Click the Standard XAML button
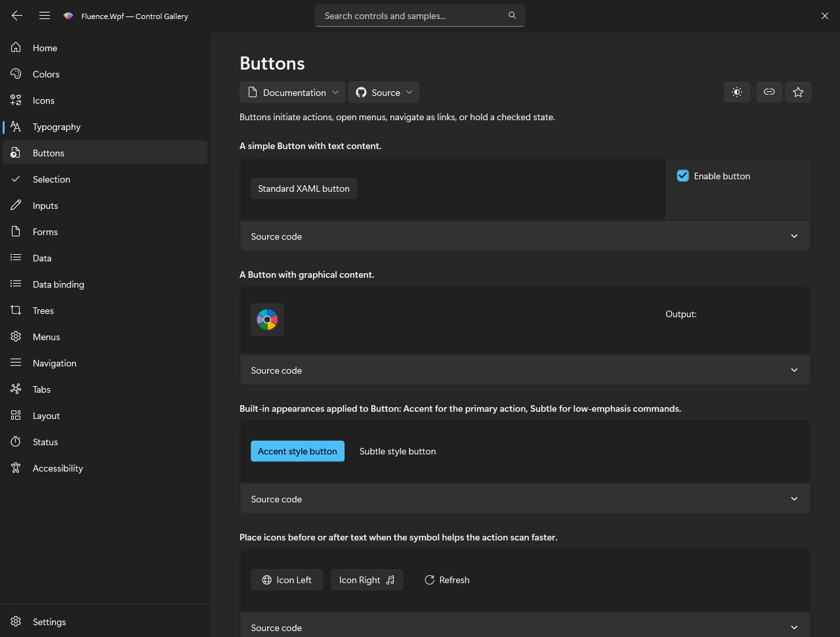The width and height of the screenshot is (840, 637). coord(304,188)
